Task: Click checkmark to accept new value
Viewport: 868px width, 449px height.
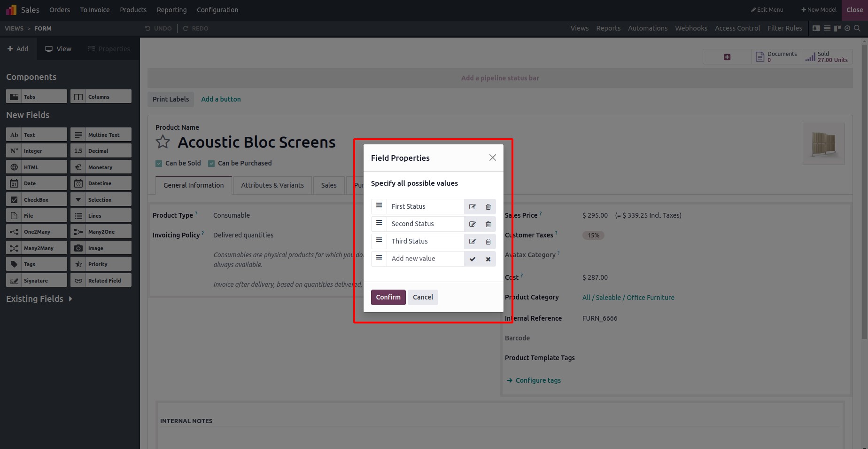Action: click(472, 259)
